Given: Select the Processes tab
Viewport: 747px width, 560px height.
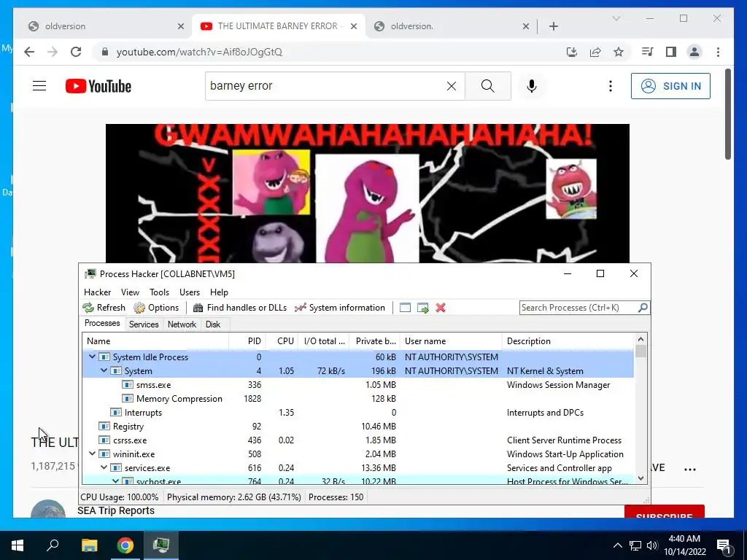Looking at the screenshot, I should click(x=102, y=323).
